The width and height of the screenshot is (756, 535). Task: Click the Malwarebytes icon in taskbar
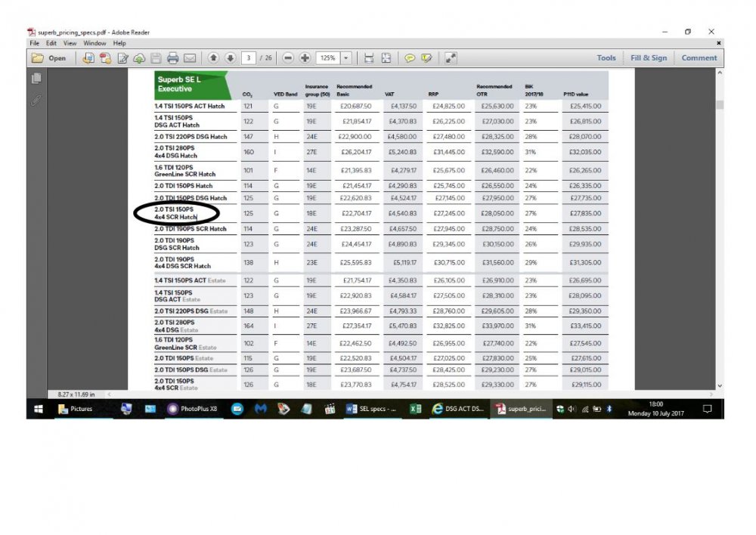click(x=260, y=410)
